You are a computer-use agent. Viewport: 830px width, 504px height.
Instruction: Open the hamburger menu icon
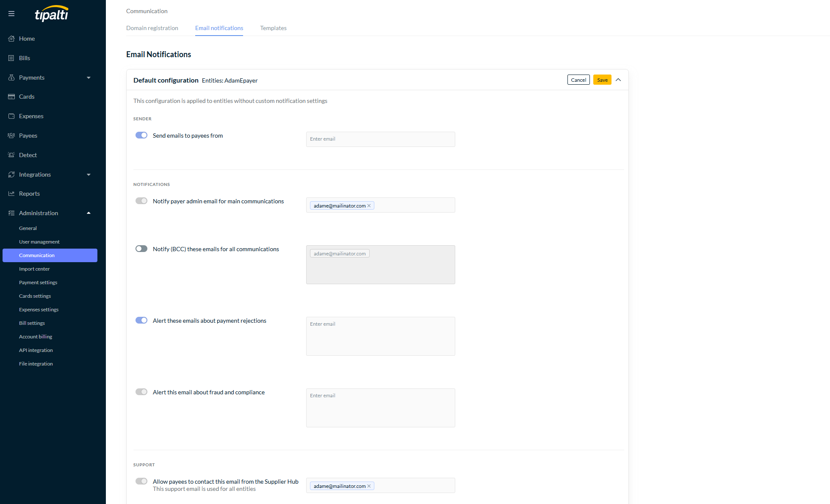tap(11, 14)
